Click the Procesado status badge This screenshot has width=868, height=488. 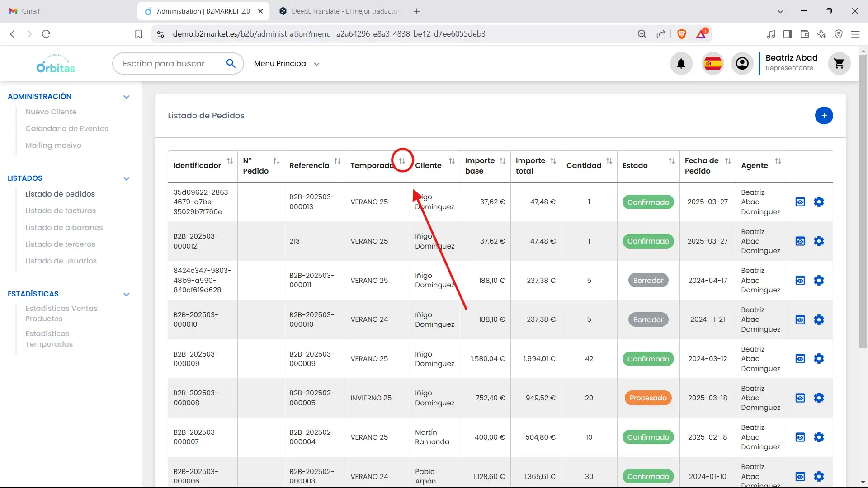pyautogui.click(x=648, y=398)
